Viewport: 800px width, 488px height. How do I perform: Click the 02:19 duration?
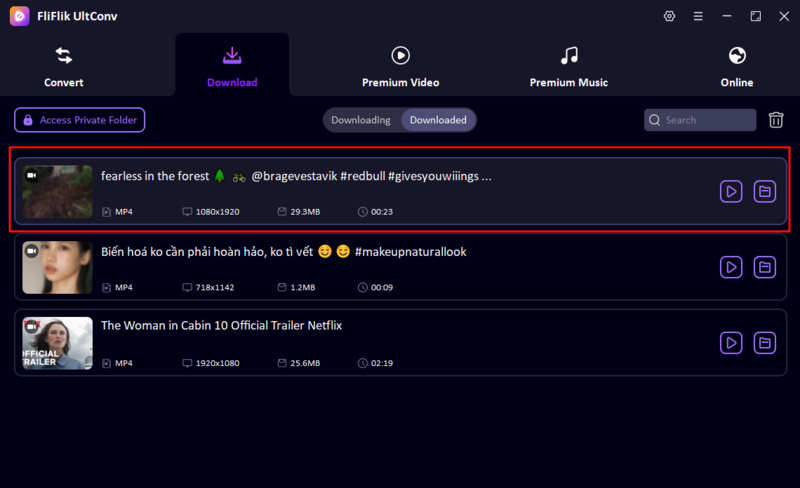382,363
